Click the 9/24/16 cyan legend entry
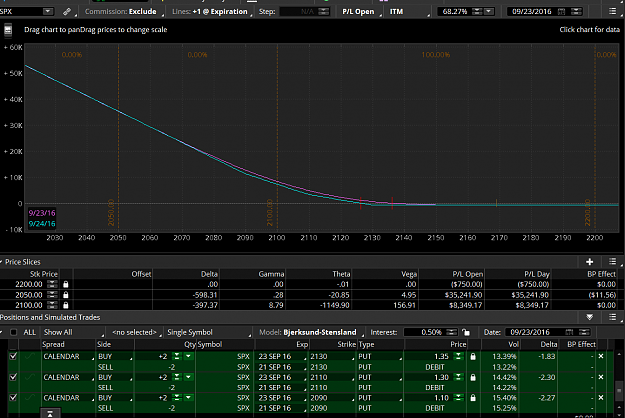The image size is (625, 418). coord(42,224)
